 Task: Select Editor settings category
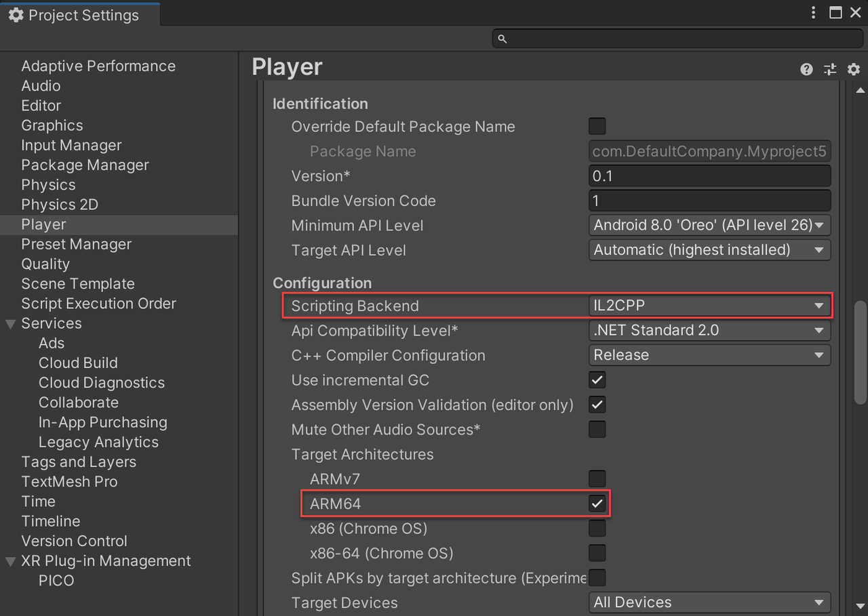tap(41, 106)
